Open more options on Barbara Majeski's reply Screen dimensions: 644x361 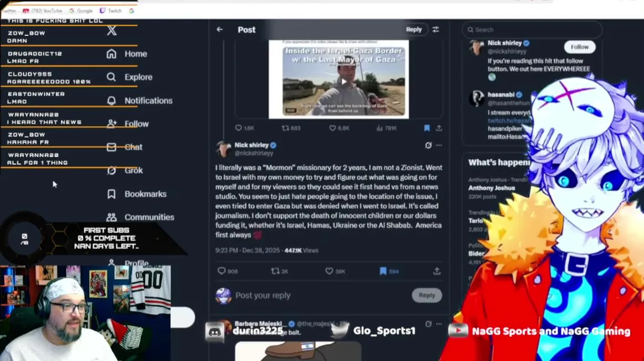click(x=439, y=324)
